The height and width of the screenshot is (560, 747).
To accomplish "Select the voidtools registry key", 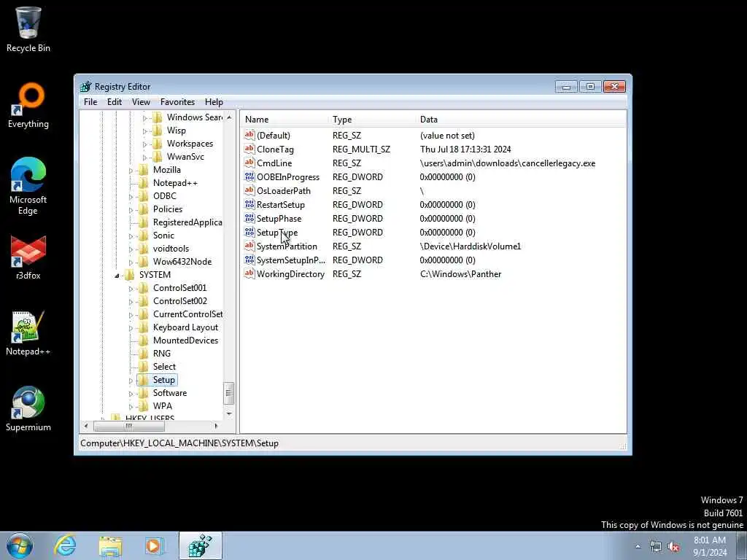I will [x=171, y=249].
